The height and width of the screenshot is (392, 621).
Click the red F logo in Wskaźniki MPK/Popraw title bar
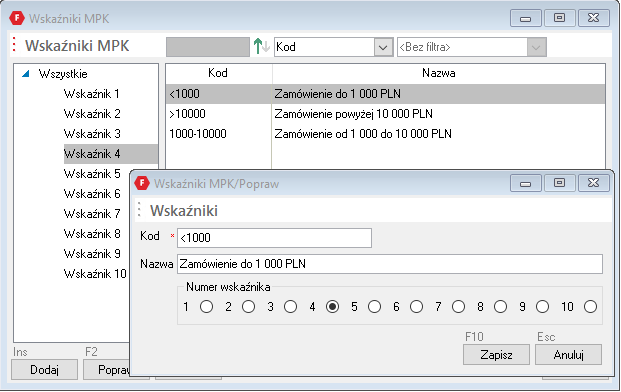point(142,183)
